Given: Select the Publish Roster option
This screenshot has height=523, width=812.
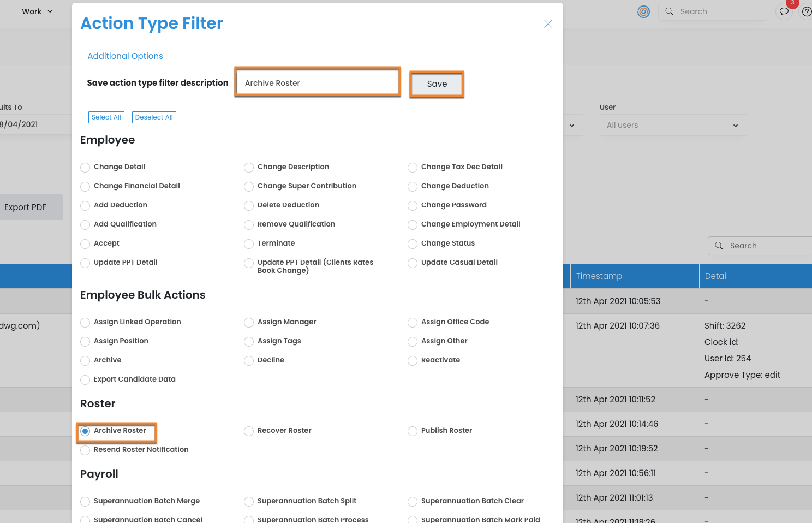Looking at the screenshot, I should pyautogui.click(x=413, y=431).
